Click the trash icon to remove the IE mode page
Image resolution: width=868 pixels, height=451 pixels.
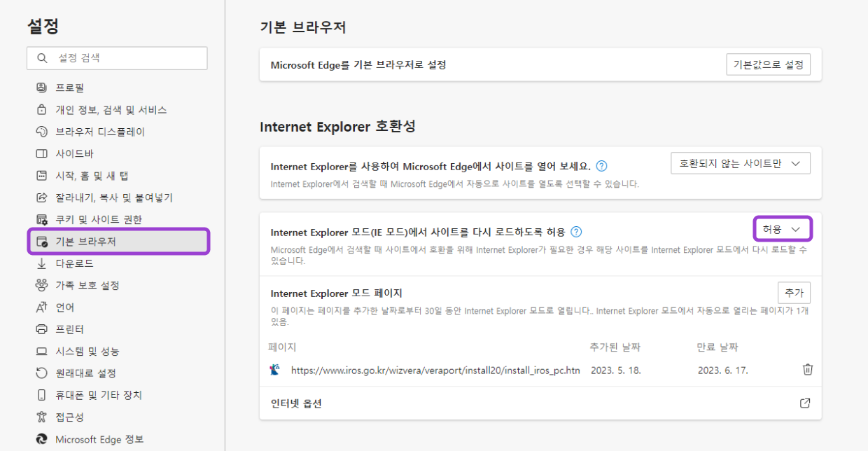coord(806,369)
